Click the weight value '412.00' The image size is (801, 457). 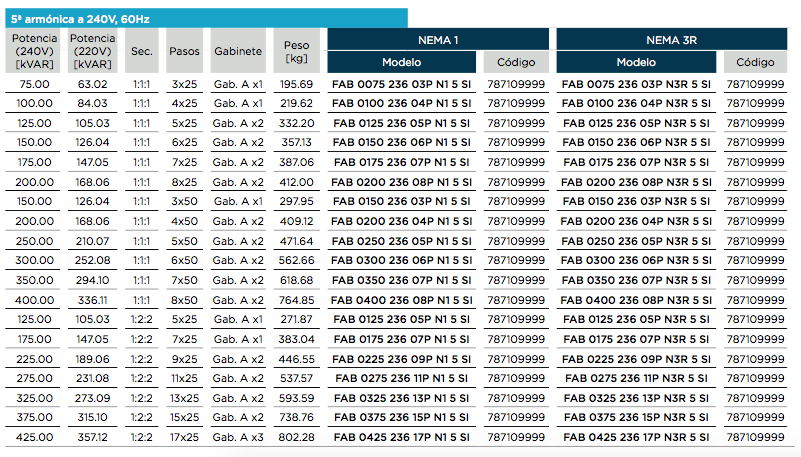(x=296, y=182)
